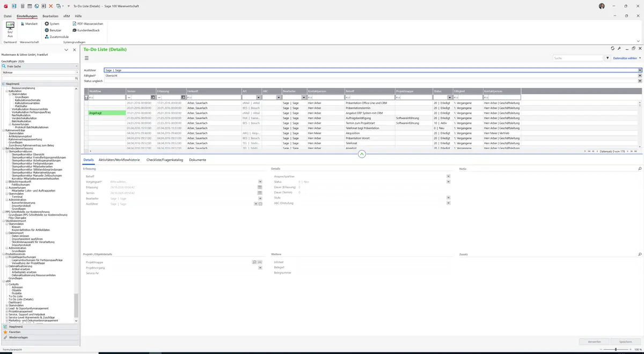This screenshot has height=354, width=644.
Task: Open Kundenfeedback in the ribbon
Action: [86, 30]
